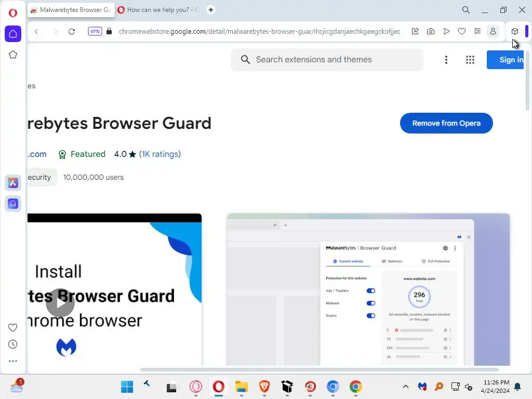Click the horizontal page scrollbar
Screen dimensions: 532x399
[320, 369]
